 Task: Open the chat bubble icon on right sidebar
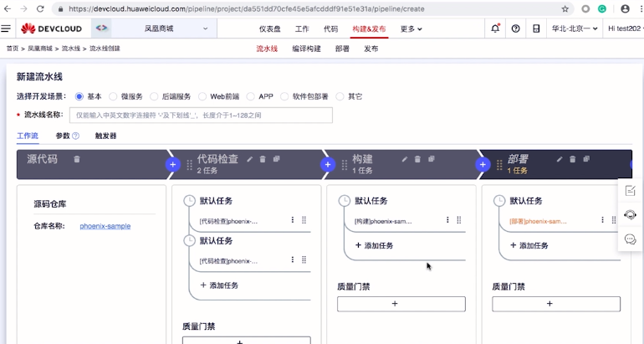[630, 239]
